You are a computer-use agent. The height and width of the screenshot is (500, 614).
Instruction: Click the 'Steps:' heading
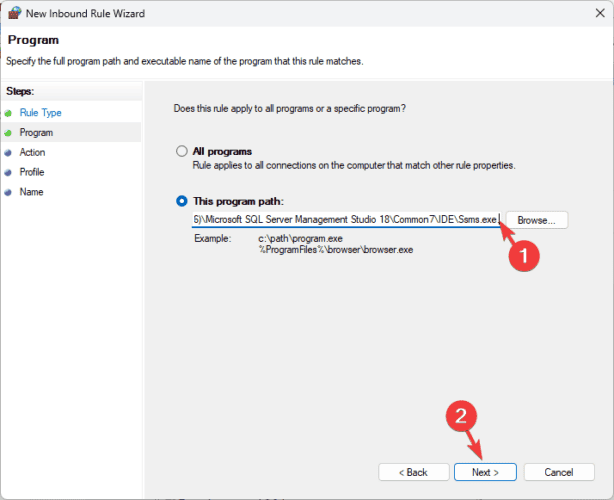pos(20,91)
